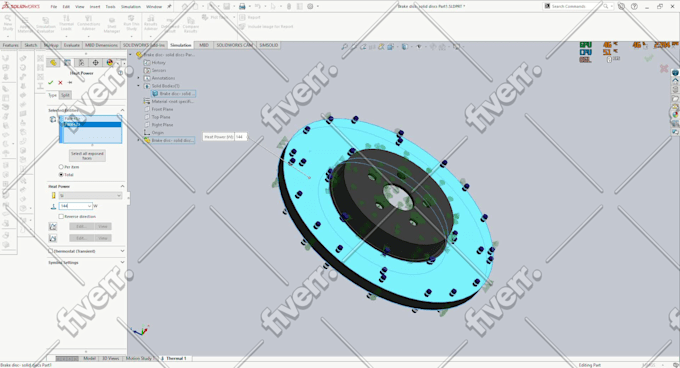Open the Simulation menu
The height and width of the screenshot is (368, 680).
[131, 7]
